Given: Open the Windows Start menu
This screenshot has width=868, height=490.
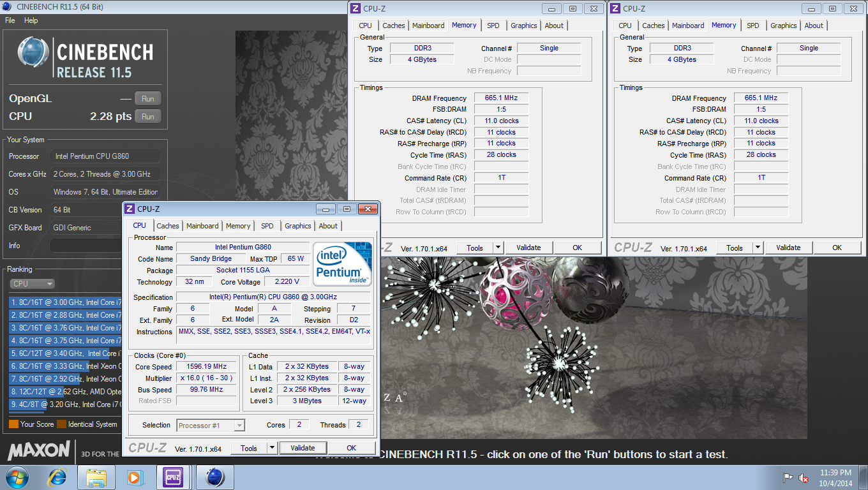Looking at the screenshot, I should pyautogui.click(x=17, y=477).
